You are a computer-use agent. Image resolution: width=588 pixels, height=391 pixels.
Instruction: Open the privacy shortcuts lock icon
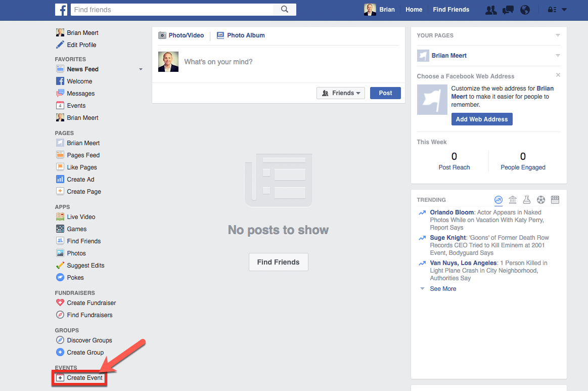tap(552, 10)
